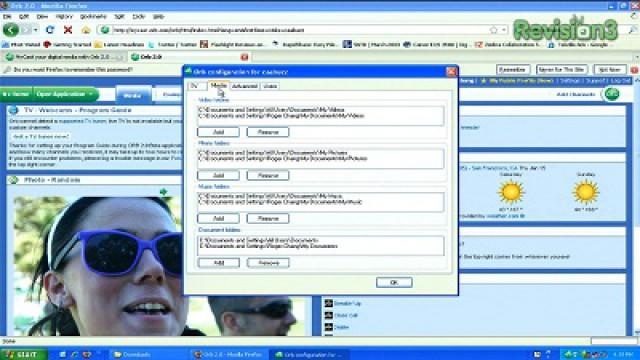Select Roger Chang path in Document folders list
Image resolution: width=640 pixels, height=360 pixels.
[269, 246]
